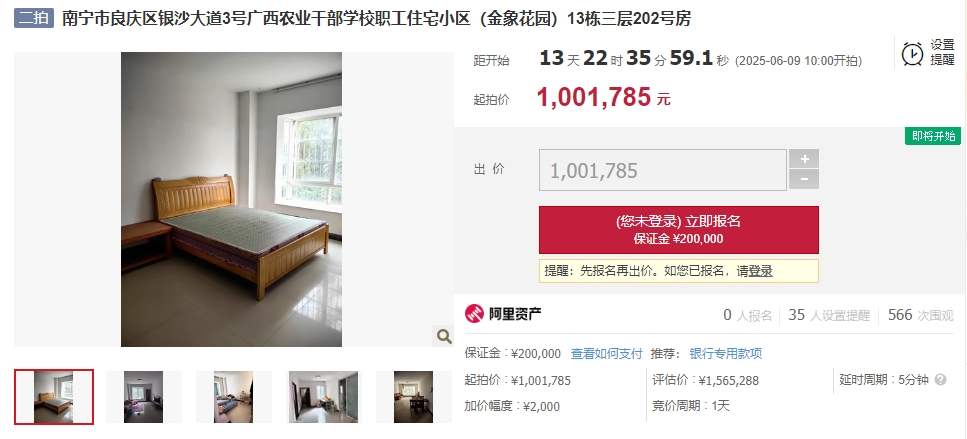967x439 pixels.
Task: Open the 登录 link in reminder
Action: point(760,271)
